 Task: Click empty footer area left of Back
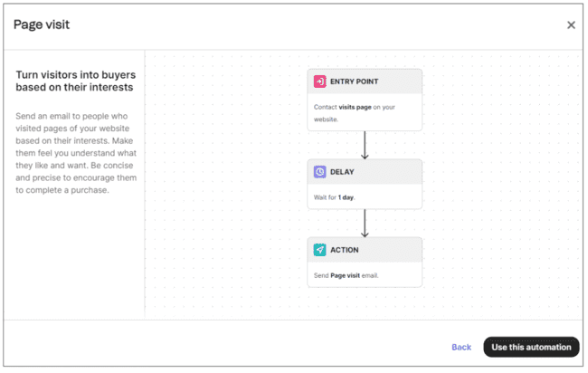point(226,347)
